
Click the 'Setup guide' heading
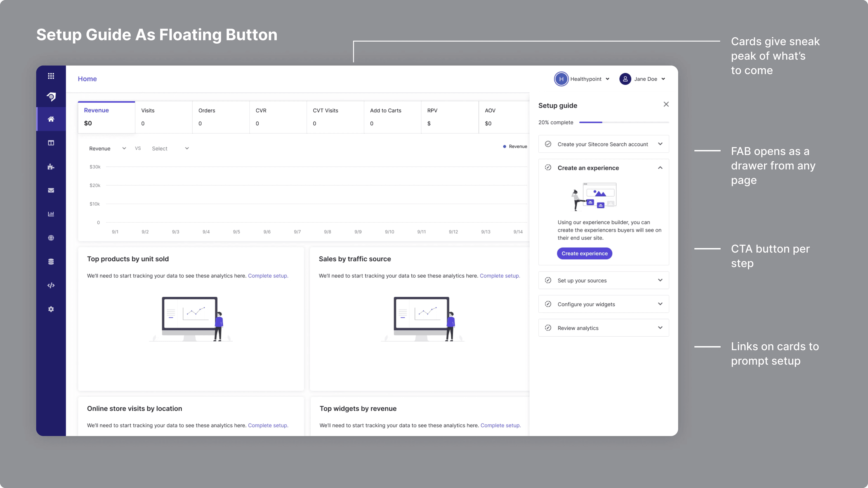point(558,106)
